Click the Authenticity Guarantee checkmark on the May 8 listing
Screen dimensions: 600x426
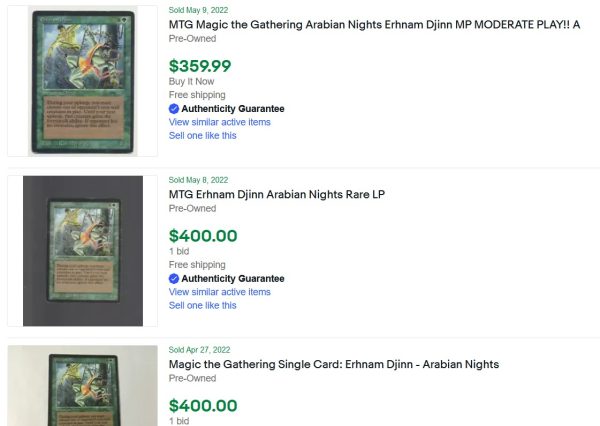click(174, 279)
